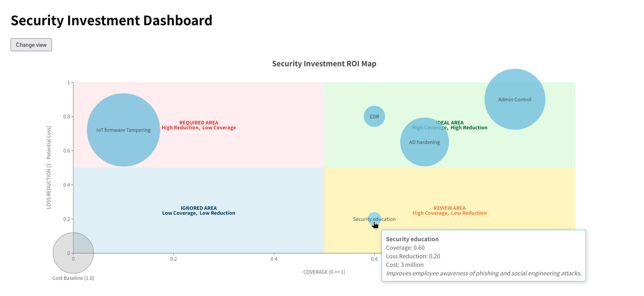Click the Cost Baseline (1.0) caption

point(73,278)
